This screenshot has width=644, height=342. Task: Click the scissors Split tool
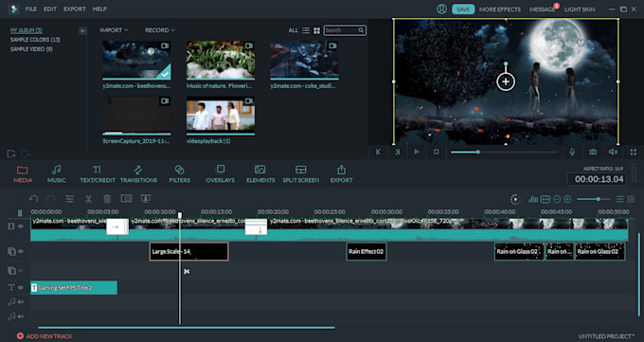[x=88, y=199]
